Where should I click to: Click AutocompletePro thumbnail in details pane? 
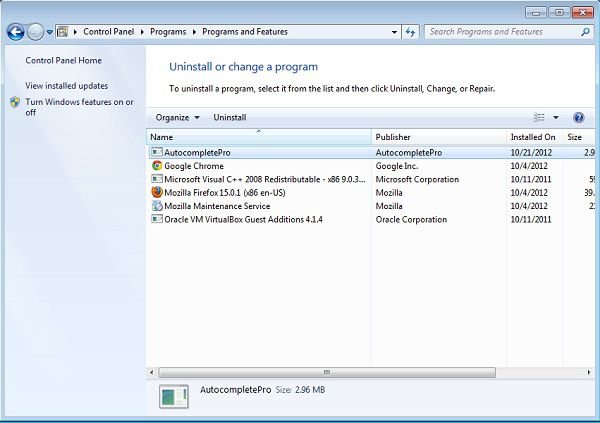174,396
